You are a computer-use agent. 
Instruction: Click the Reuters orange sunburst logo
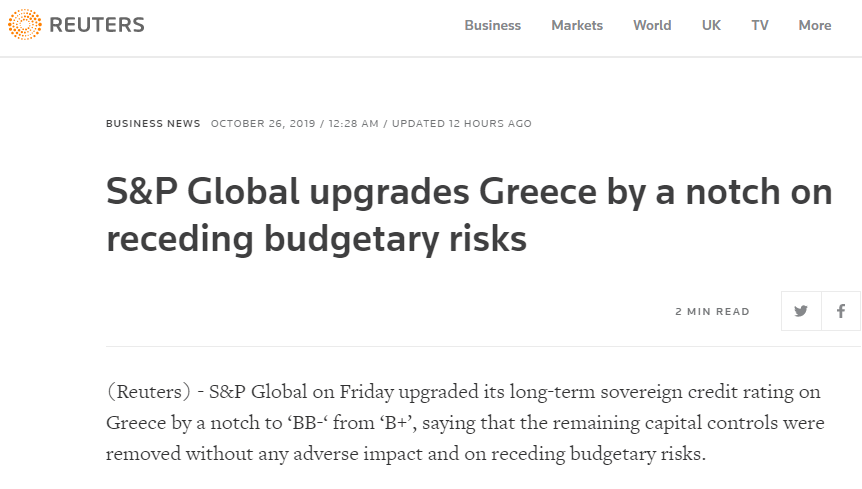[24, 25]
